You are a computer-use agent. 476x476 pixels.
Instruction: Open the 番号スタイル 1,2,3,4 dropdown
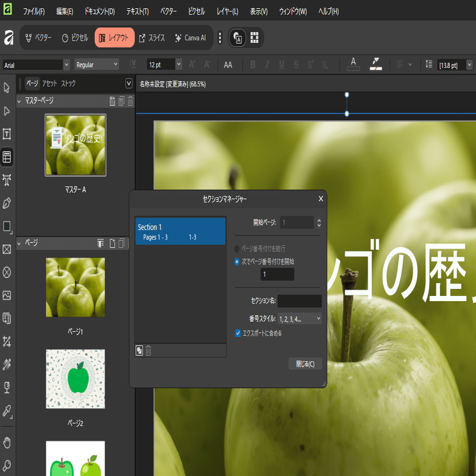[300, 319]
